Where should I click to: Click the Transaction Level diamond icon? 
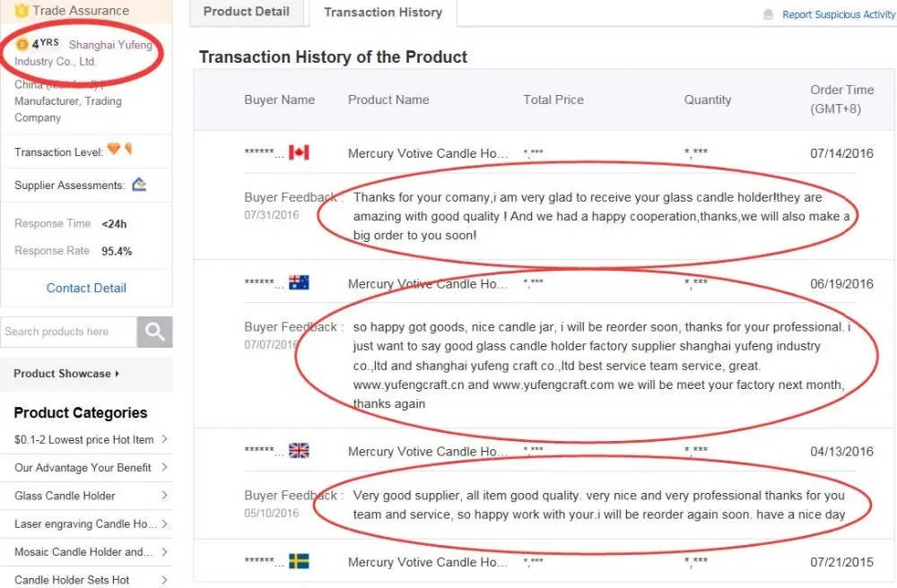point(114,149)
